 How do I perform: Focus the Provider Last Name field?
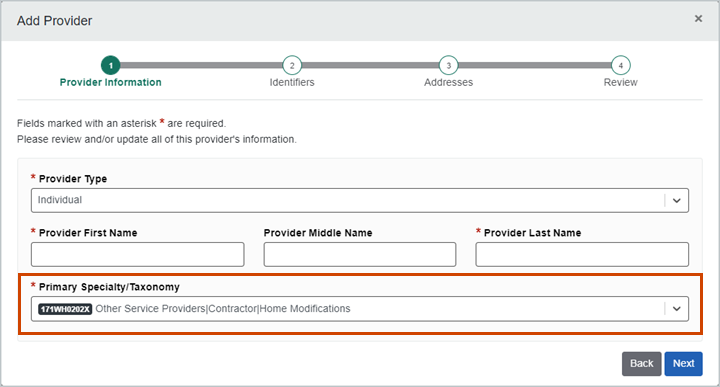[582, 254]
